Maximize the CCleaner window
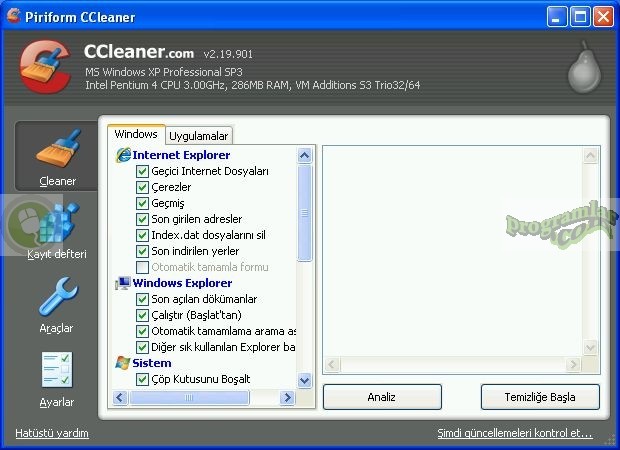Viewport: 620px width, 450px height. click(580, 17)
